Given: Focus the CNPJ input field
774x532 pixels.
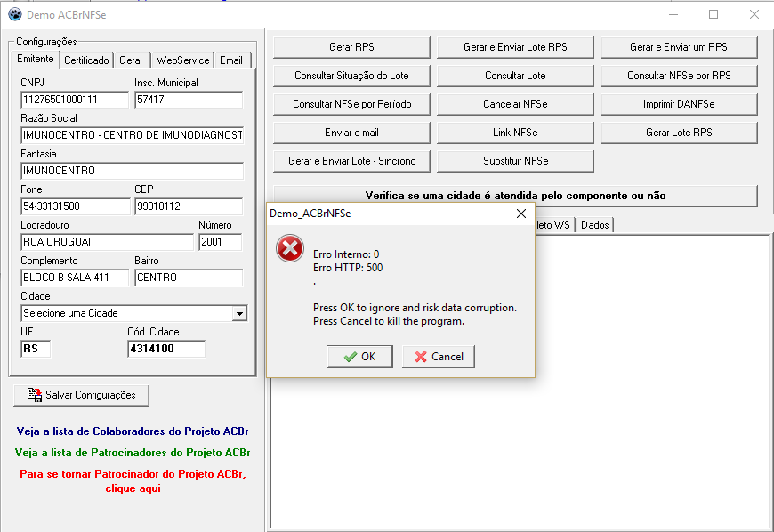Looking at the screenshot, I should (75, 100).
